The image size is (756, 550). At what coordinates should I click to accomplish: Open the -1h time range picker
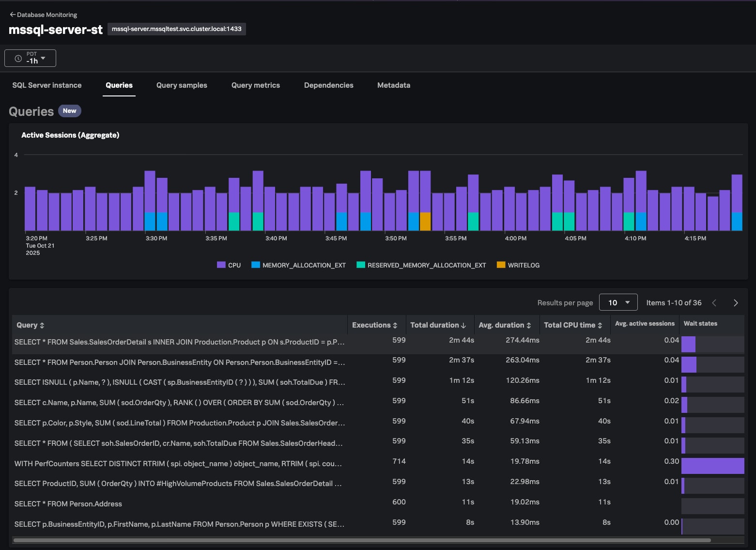[x=30, y=58]
